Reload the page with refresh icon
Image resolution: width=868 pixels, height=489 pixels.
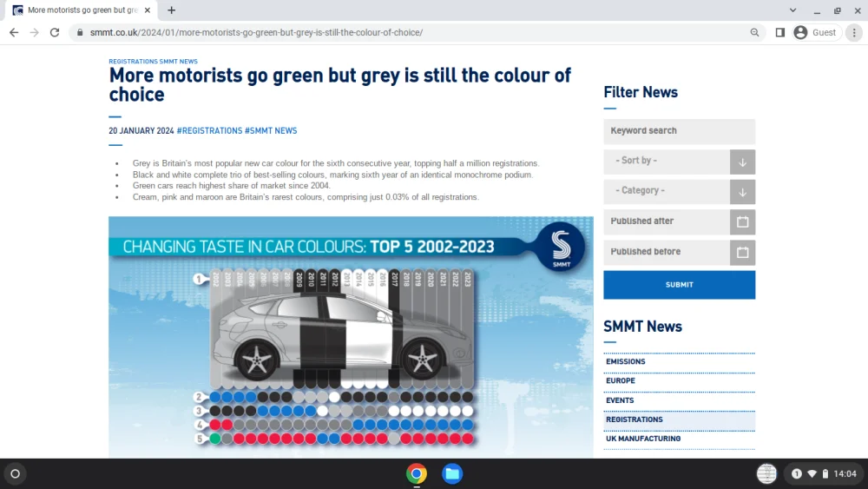(x=54, y=33)
